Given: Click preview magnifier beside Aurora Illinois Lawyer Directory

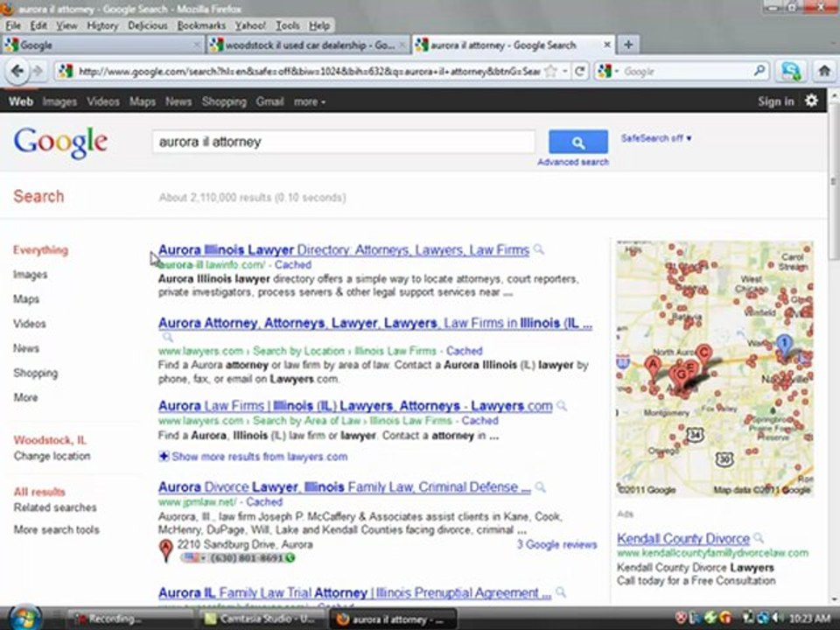Looking at the screenshot, I should [x=539, y=249].
